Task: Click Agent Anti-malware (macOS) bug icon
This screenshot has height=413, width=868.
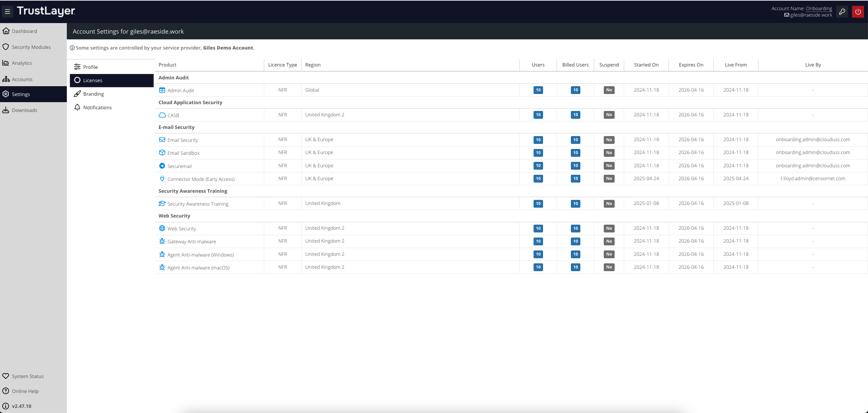Action: [x=162, y=267]
